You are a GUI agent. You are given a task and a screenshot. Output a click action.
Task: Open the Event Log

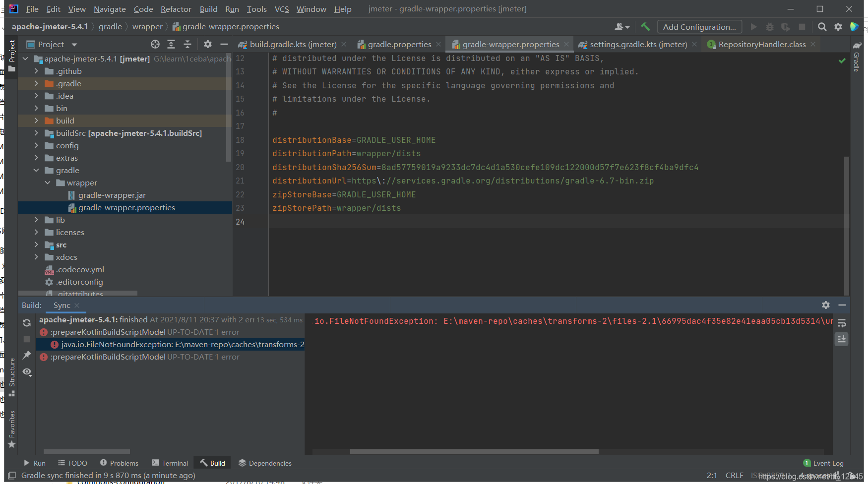823,463
